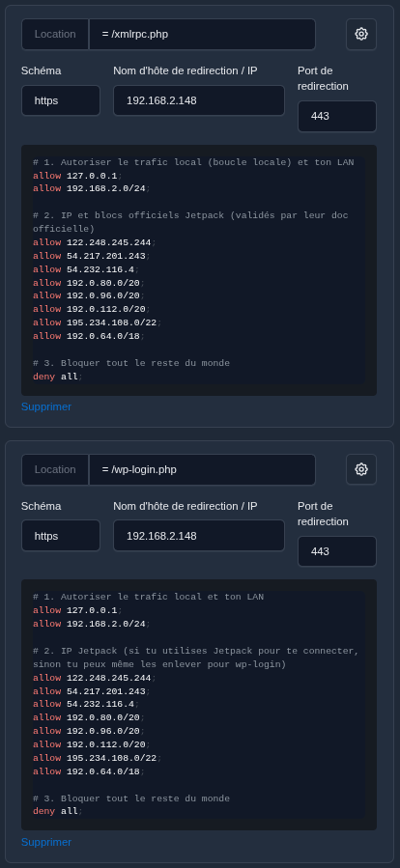Click 'allow 192.0.112.0/20' in wp-login config
Screen dimensions: 400x868
click(92, 744)
